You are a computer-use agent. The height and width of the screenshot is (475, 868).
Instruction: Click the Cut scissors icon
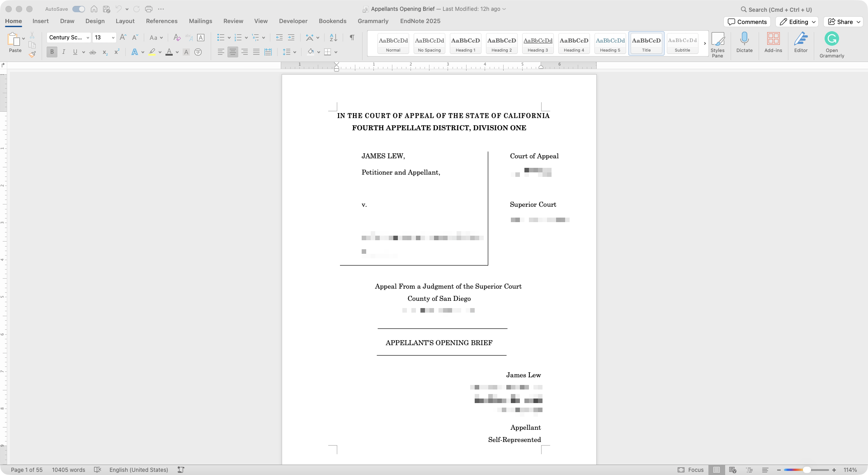coord(32,35)
